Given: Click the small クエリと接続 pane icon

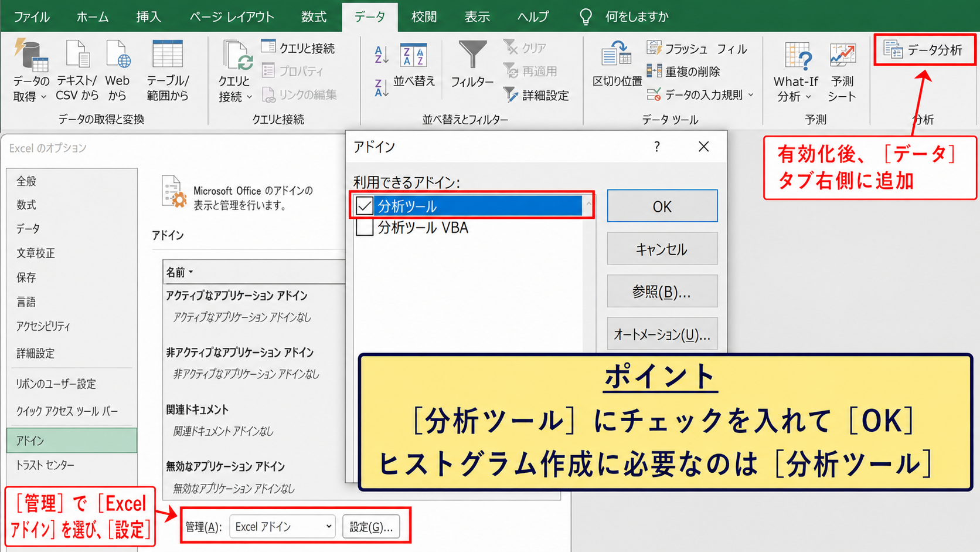Looking at the screenshot, I should pos(268,47).
